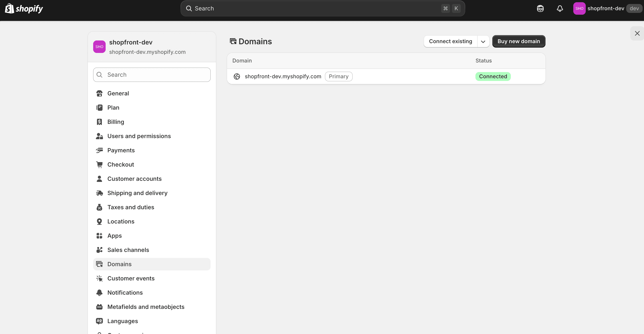This screenshot has width=644, height=334.
Task: Click the magnifier icon in settings search
Action: coord(99,75)
